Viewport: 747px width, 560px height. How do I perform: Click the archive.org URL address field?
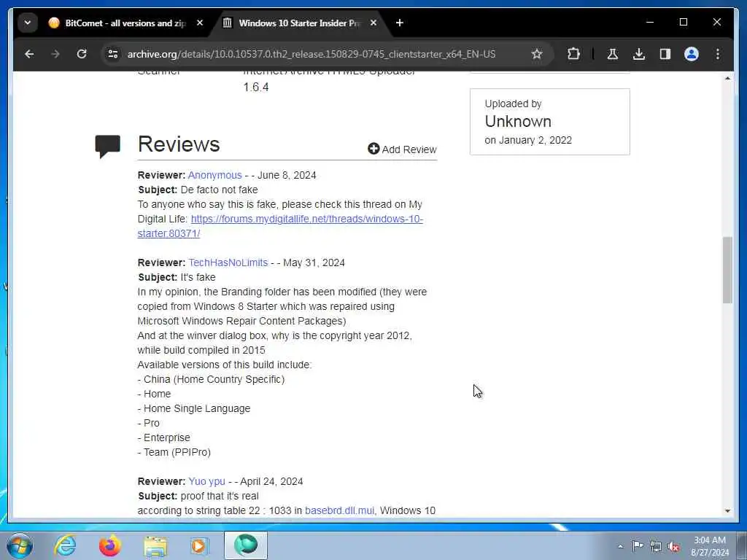(x=311, y=54)
